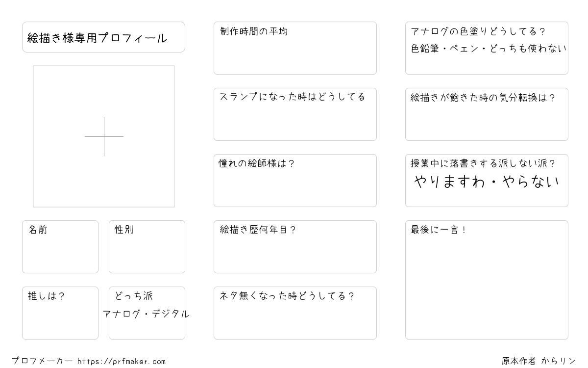Image resolution: width=588 pixels, height=368 pixels.
Task: Select the 性別 gender field
Action: point(147,247)
